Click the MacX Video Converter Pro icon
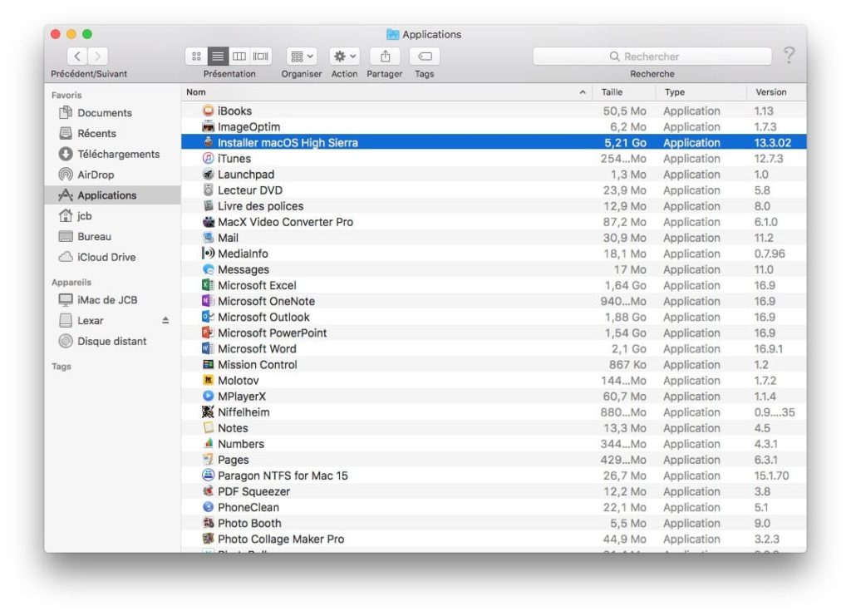This screenshot has height=616, width=851. pos(208,222)
